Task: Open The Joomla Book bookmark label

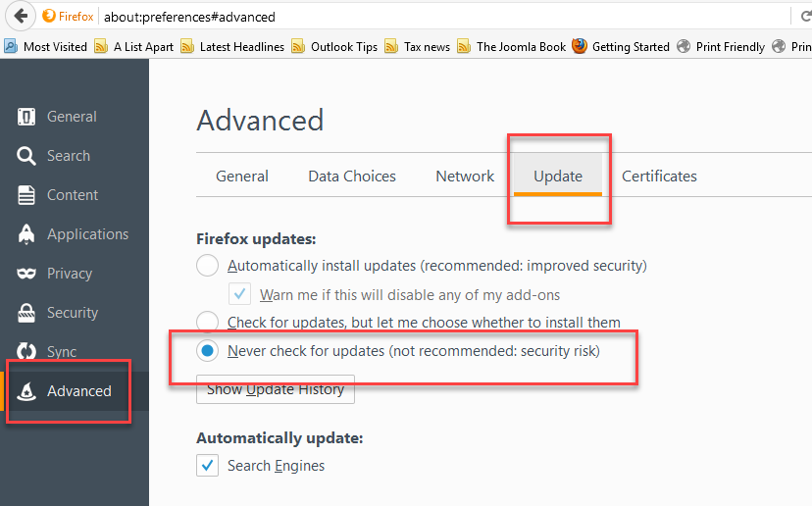Action: click(x=521, y=47)
